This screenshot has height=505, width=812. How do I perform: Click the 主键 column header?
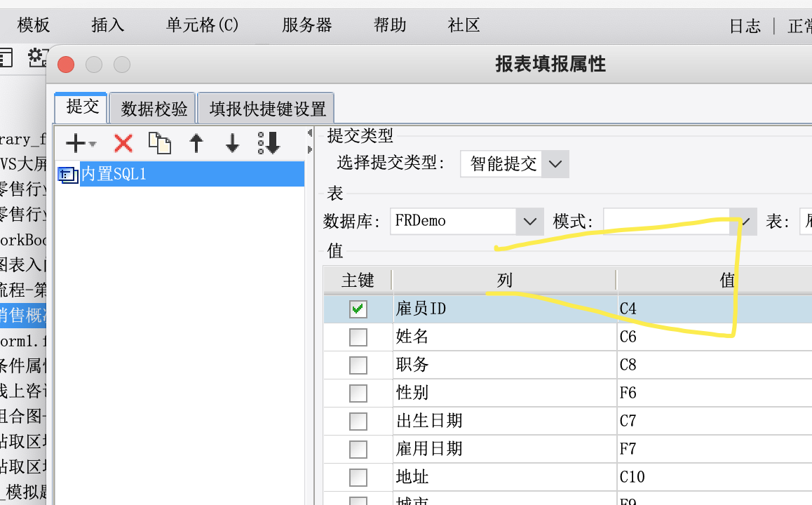click(x=358, y=281)
